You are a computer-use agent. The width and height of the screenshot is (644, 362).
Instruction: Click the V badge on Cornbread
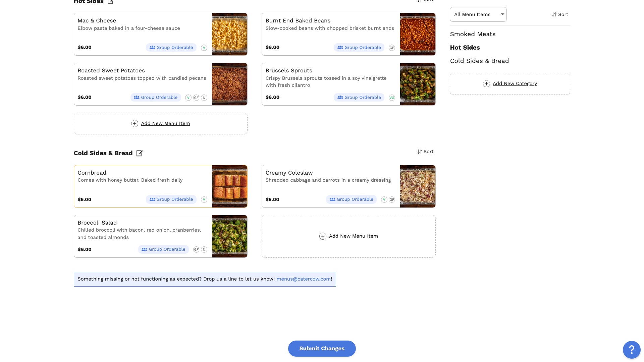point(204,199)
